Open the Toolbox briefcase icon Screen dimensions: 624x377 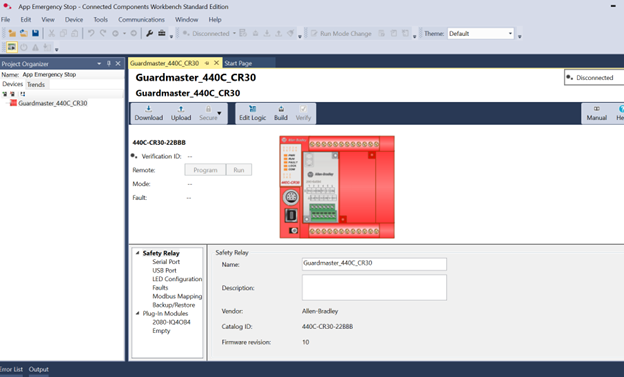coord(162,33)
